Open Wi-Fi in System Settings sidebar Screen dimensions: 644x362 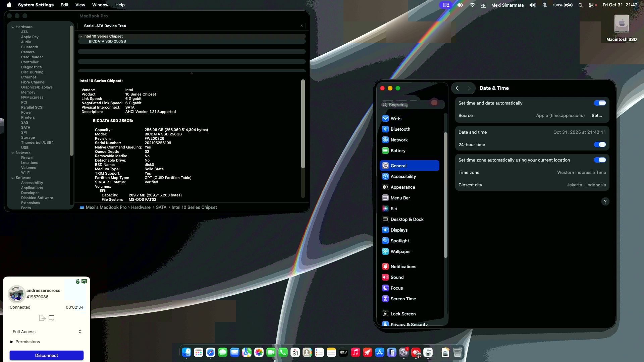409,118
